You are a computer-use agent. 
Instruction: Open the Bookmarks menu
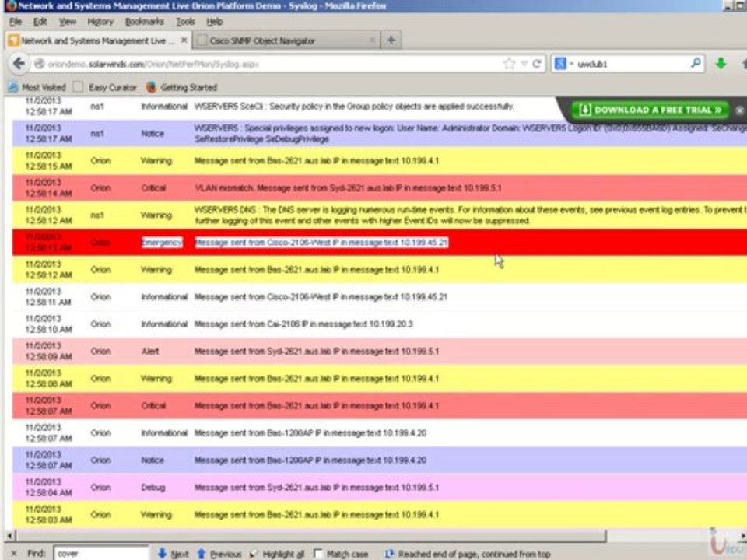tap(145, 22)
